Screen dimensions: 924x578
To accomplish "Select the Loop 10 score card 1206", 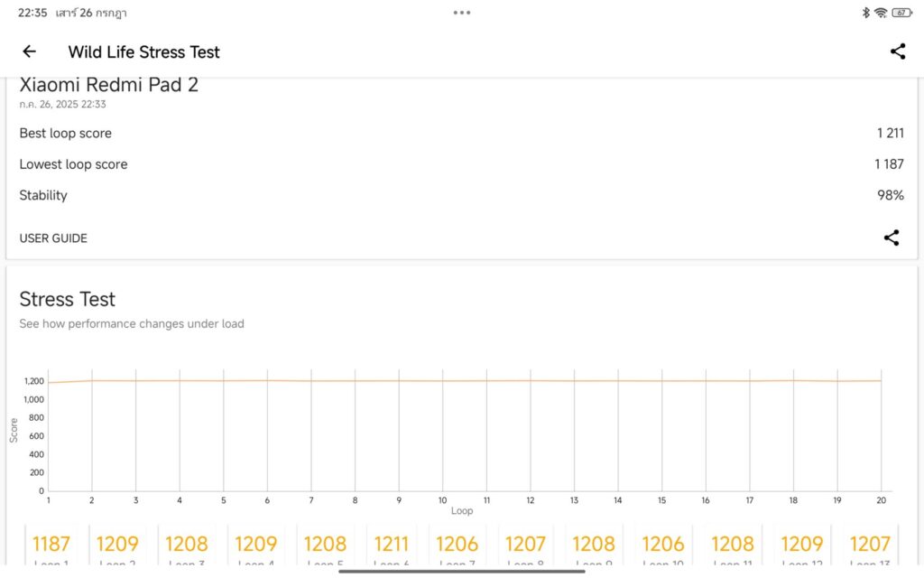I will pyautogui.click(x=663, y=545).
